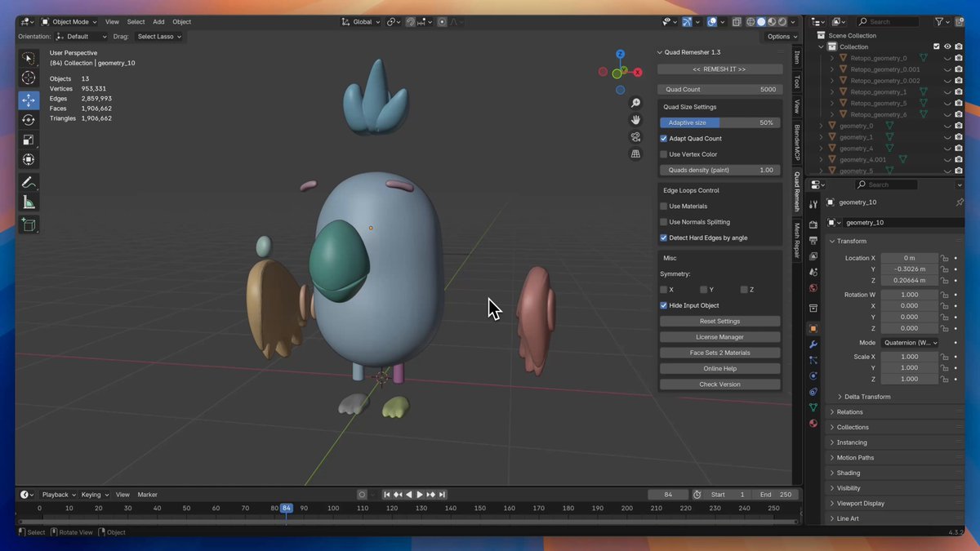Open rotation Mode Quaternion dropdown

click(x=909, y=343)
